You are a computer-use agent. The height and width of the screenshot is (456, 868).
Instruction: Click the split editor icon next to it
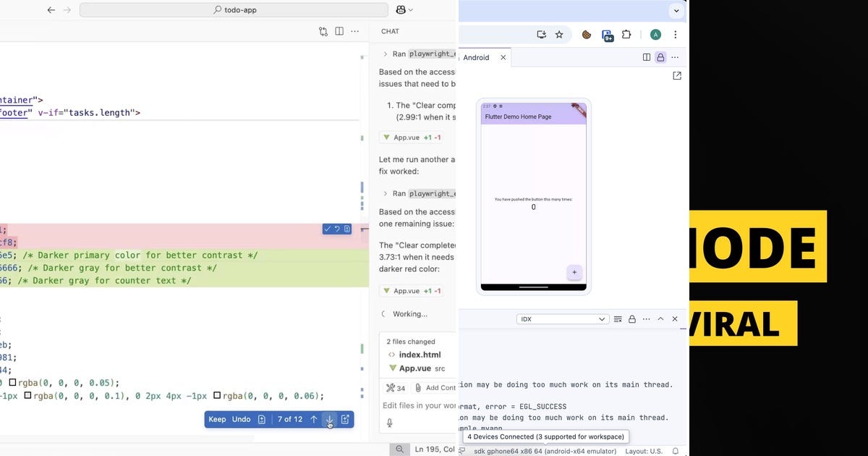(339, 31)
